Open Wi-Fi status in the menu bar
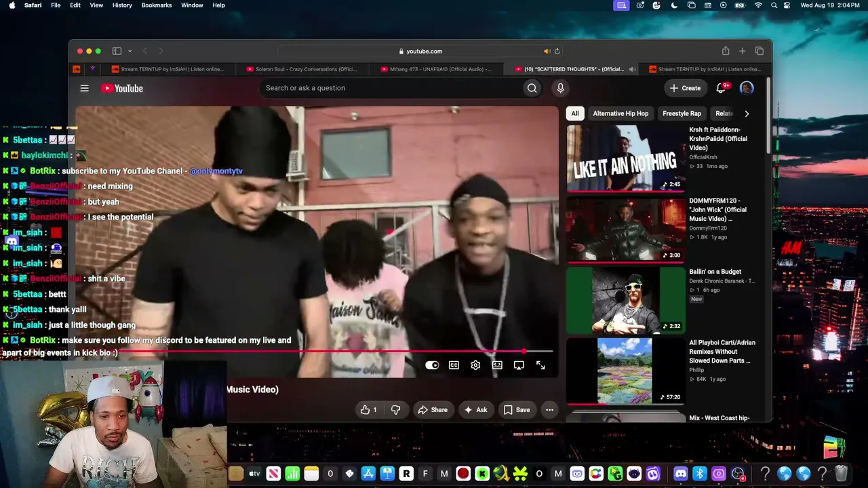Screen dimensions: 868x488 click(758, 5)
